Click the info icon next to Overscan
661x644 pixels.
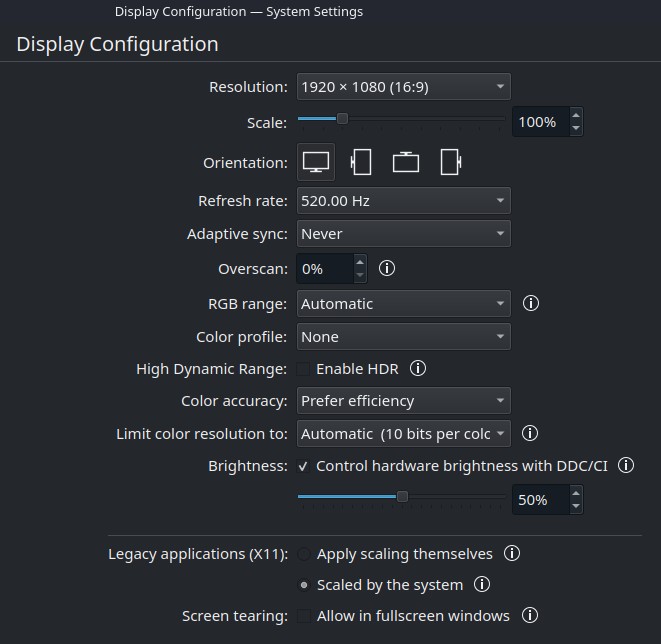click(x=387, y=269)
